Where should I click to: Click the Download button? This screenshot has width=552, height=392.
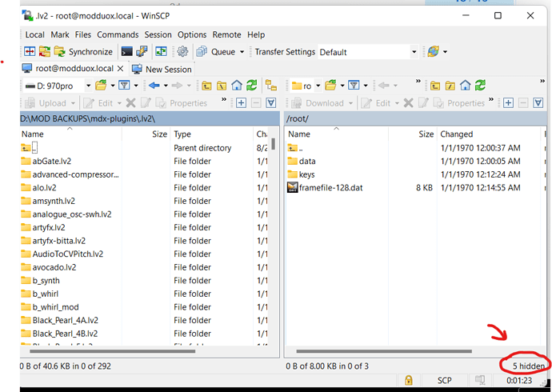click(x=318, y=103)
